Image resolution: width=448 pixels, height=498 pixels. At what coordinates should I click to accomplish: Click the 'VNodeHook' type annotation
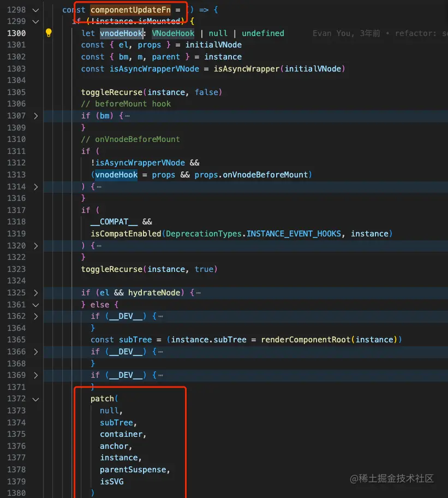173,33
